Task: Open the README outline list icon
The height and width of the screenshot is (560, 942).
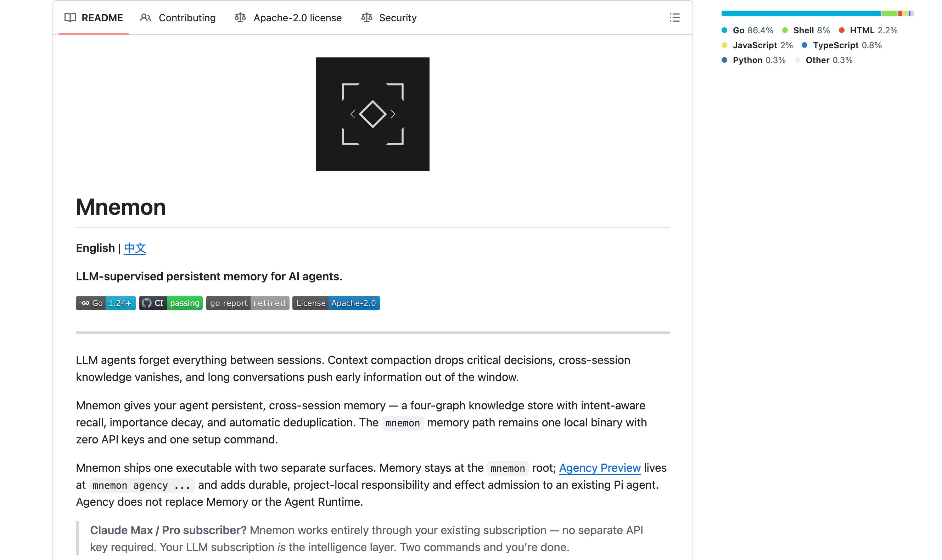Action: [674, 18]
